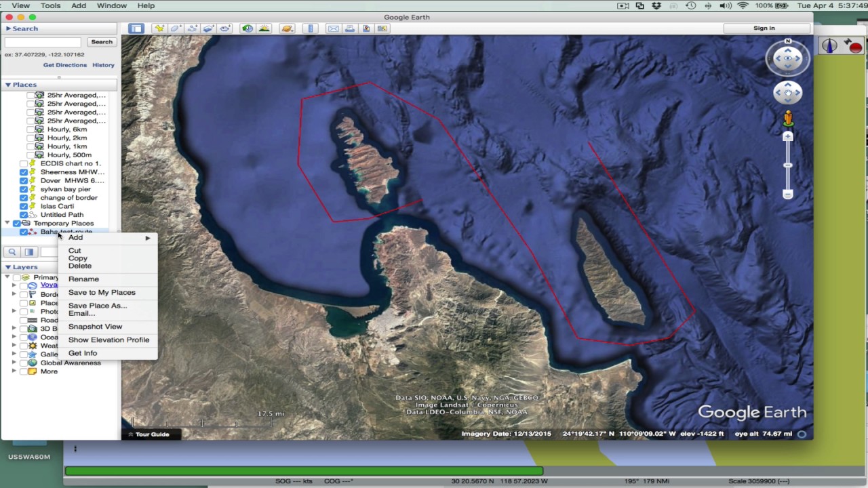Click the Move joystick hand control
The width and height of the screenshot is (868, 488).
(787, 92)
